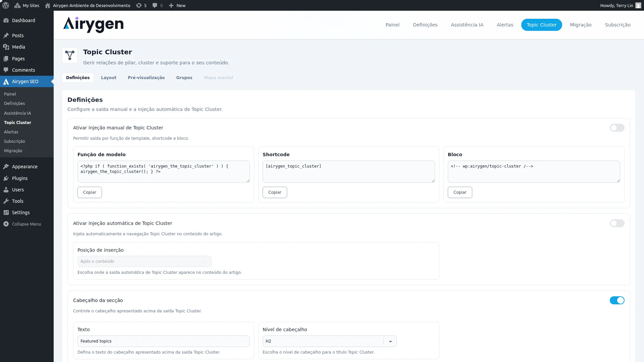Viewport: 644px width, 362px height.
Task: Open the Posição de inserção dropdown
Action: pyautogui.click(x=144, y=261)
